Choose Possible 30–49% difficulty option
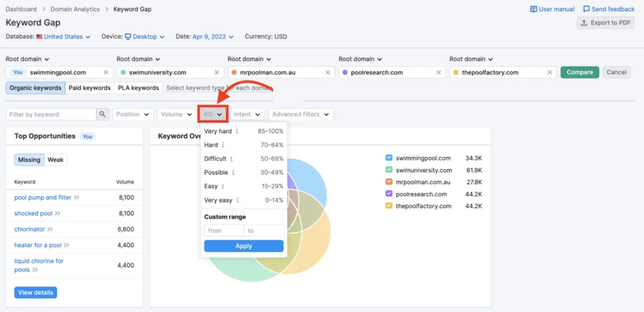This screenshot has width=644, height=312. click(x=244, y=173)
